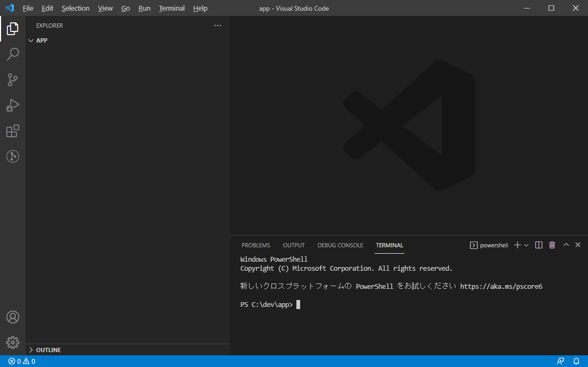Click the Microsoft Corporation copyright line
Image resolution: width=588 pixels, height=367 pixels.
(x=346, y=269)
